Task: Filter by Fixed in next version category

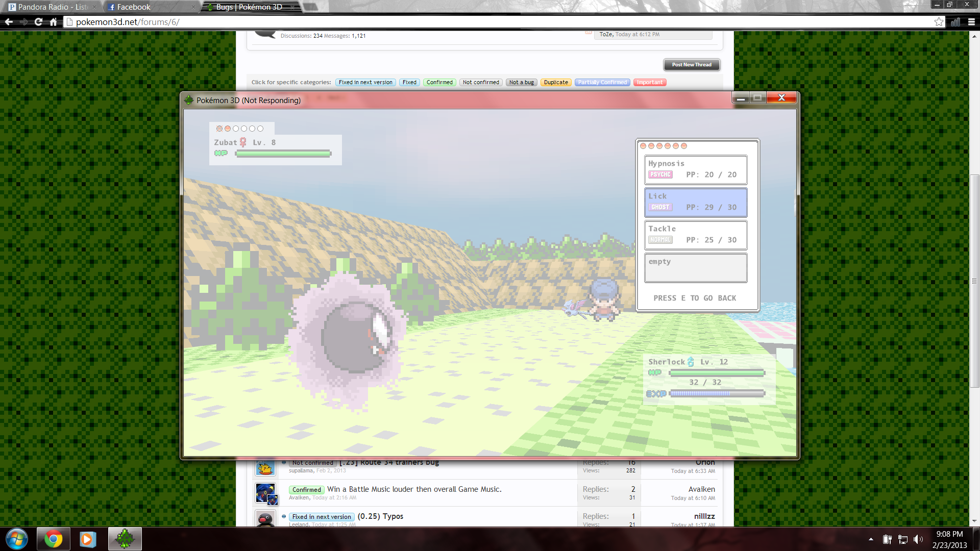Action: [x=365, y=82]
